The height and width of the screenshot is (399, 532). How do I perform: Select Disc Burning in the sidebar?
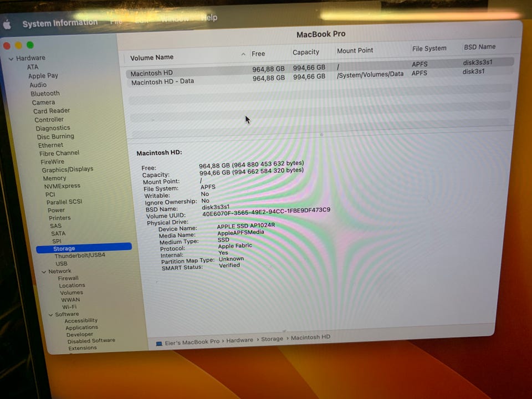(55, 137)
